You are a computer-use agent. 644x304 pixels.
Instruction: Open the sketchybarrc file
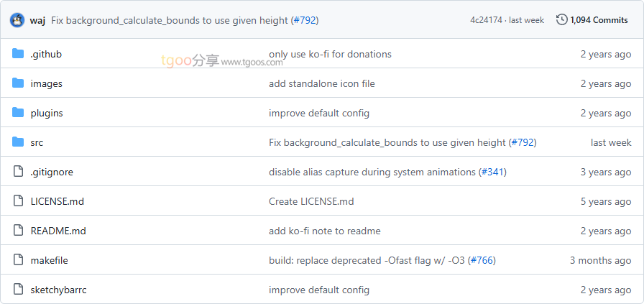click(58, 290)
